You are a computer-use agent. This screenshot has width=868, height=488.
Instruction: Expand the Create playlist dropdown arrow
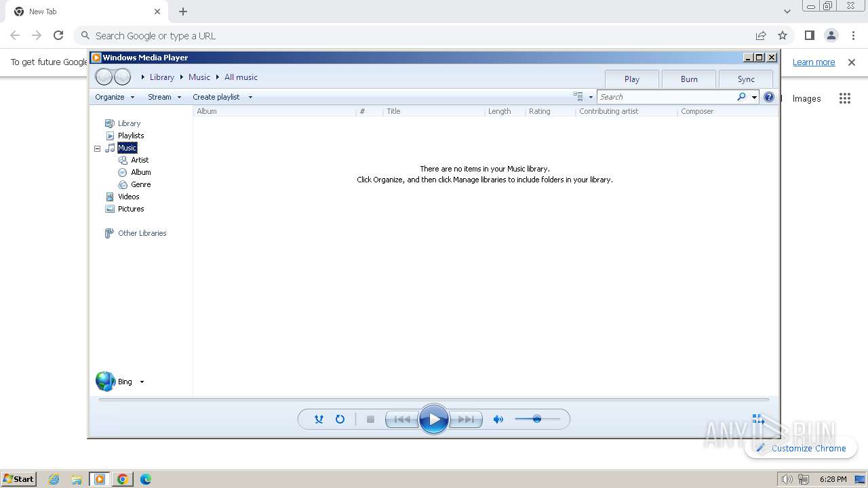pyautogui.click(x=250, y=97)
